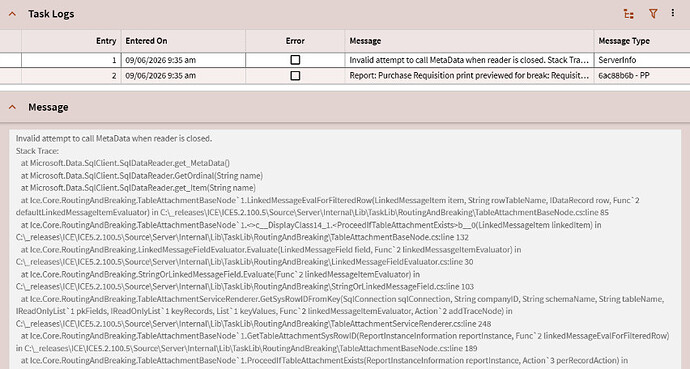The image size is (690, 369).
Task: Select Entered On cell of entry 1
Action: tap(183, 60)
